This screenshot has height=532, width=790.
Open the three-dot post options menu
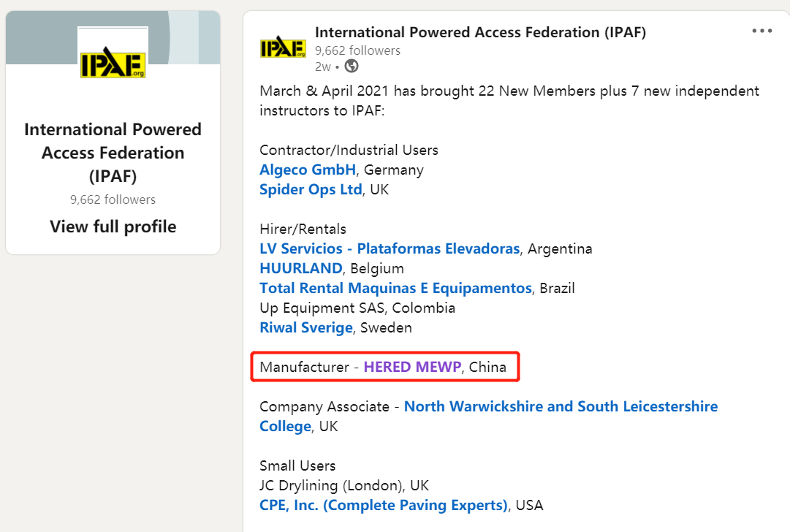click(761, 31)
